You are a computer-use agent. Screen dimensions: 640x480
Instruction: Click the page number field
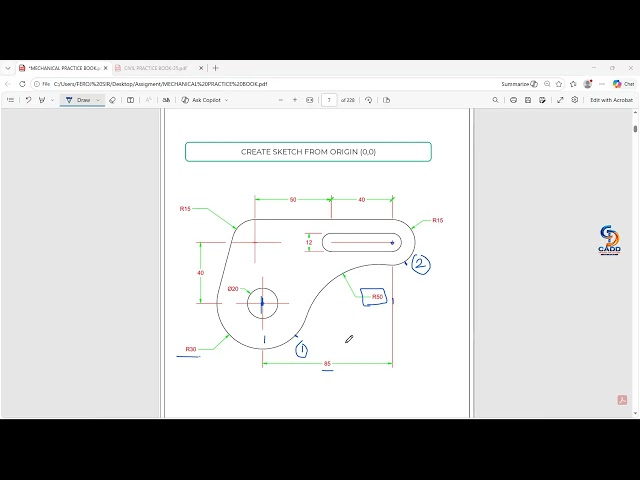(x=329, y=100)
